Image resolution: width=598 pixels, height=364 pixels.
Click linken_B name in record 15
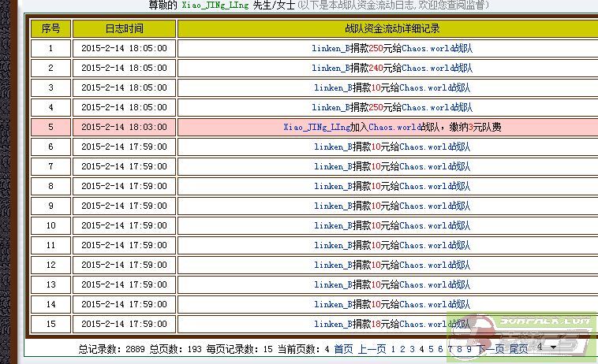coord(333,324)
